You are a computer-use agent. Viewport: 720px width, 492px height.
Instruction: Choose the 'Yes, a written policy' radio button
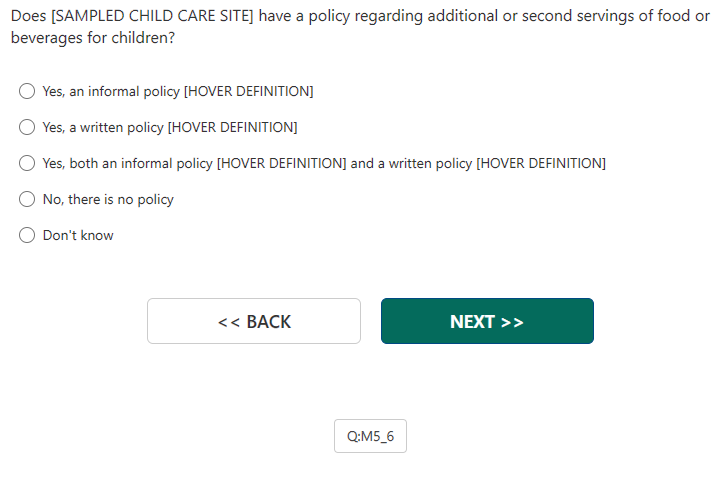28,127
